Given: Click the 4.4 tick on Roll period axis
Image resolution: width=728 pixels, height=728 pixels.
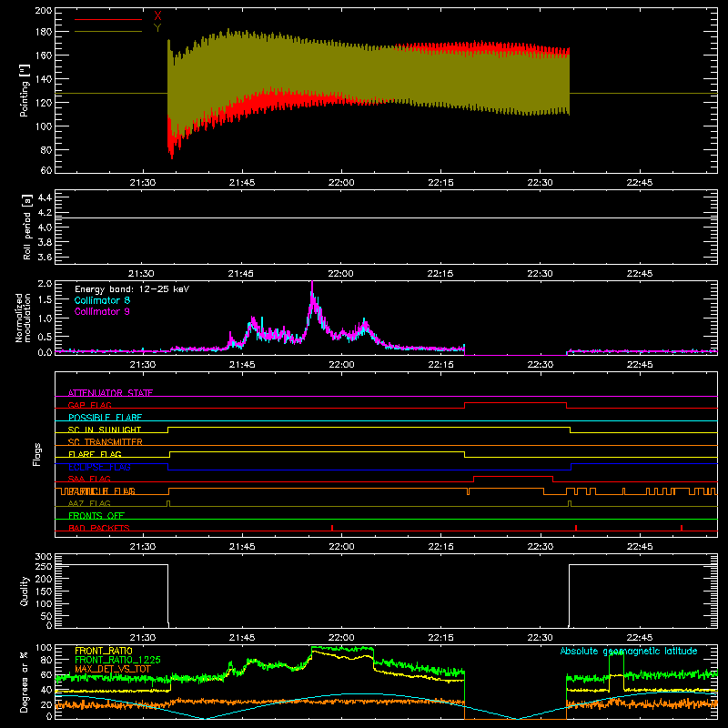Looking at the screenshot, I should [45, 197].
